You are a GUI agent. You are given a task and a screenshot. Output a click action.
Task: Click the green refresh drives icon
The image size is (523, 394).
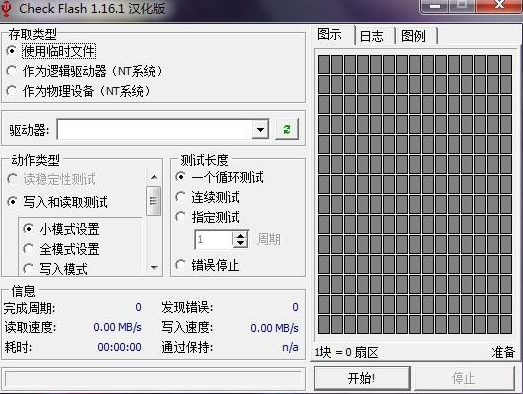(x=287, y=129)
